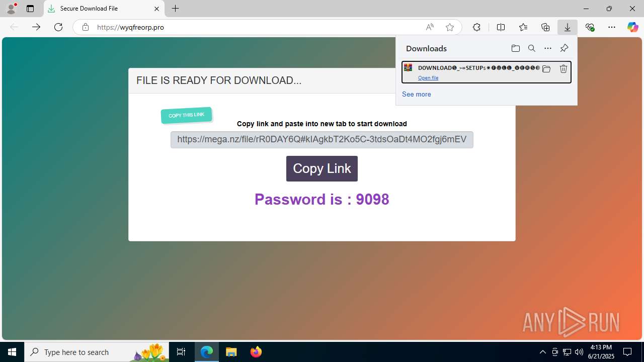Open network status tray icon
The image size is (644, 362).
(x=567, y=352)
